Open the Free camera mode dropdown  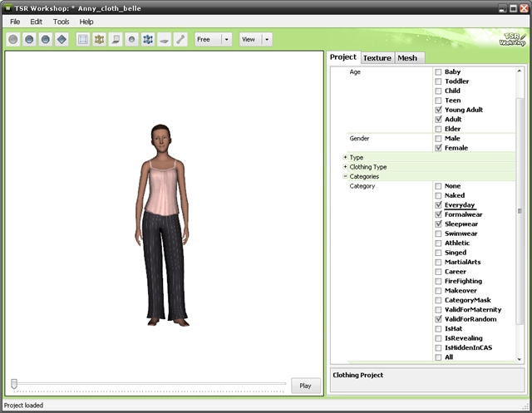[226, 39]
